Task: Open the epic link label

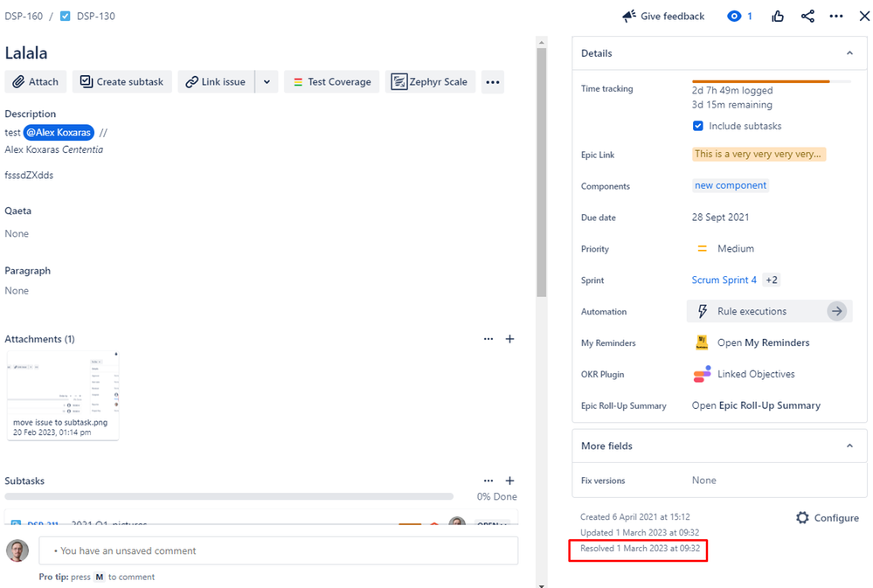Action: pyautogui.click(x=759, y=155)
